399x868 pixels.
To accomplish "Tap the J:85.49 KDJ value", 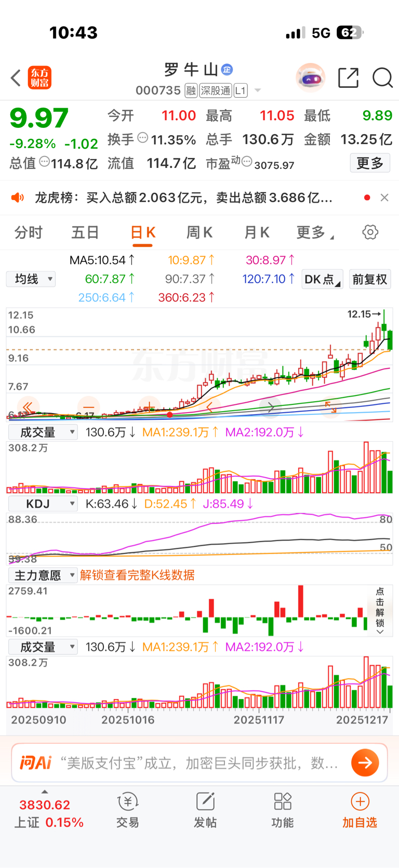I will click(x=227, y=504).
